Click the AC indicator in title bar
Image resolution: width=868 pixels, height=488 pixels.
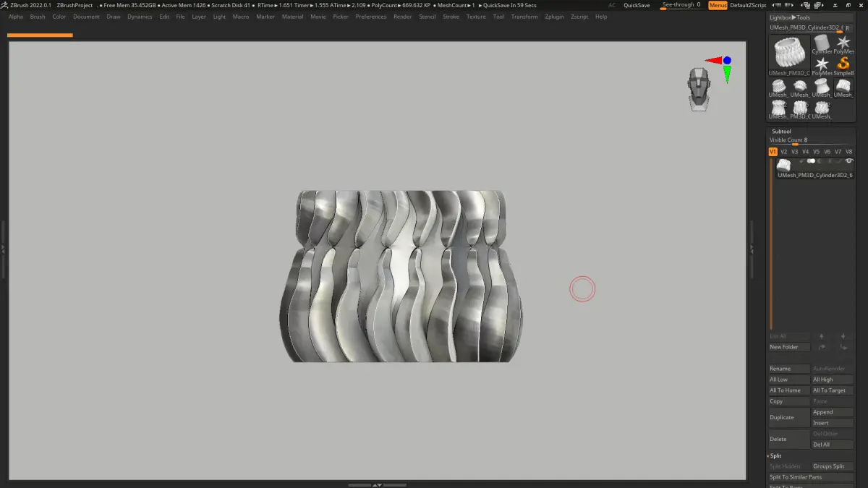(612, 5)
